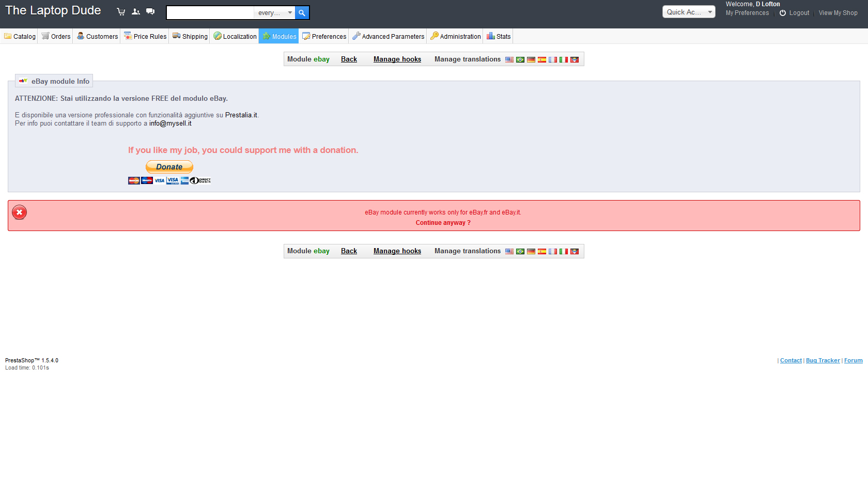The image size is (868, 490).
Task: Click the info@mysell.it email link
Action: pyautogui.click(x=171, y=124)
